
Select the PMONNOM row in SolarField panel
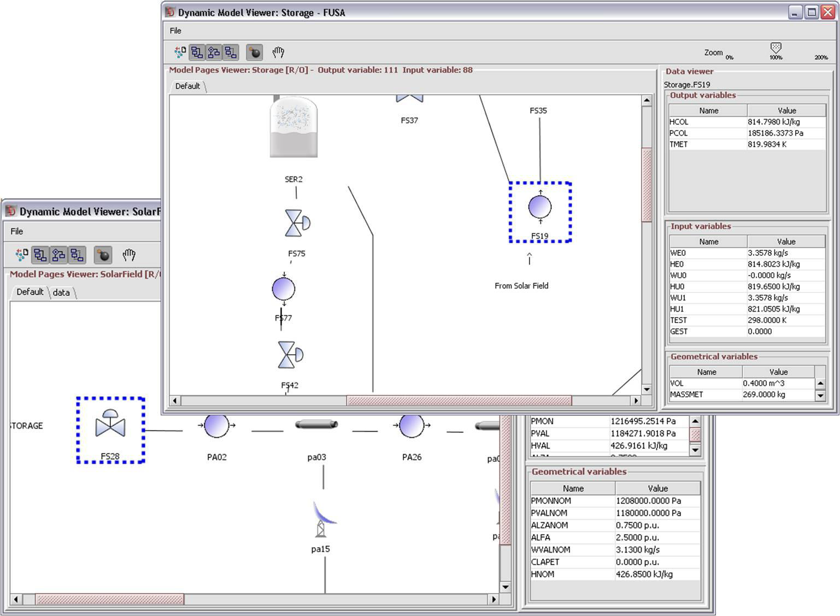615,501
